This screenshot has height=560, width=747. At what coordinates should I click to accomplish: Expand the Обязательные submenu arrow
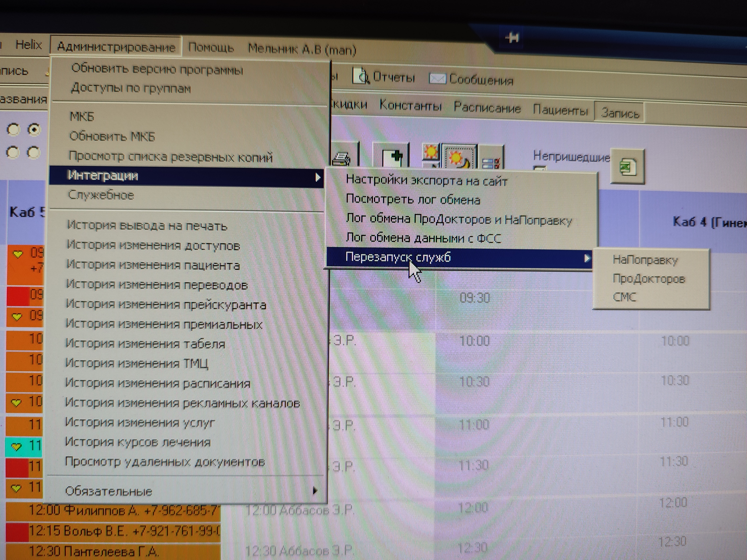(315, 490)
